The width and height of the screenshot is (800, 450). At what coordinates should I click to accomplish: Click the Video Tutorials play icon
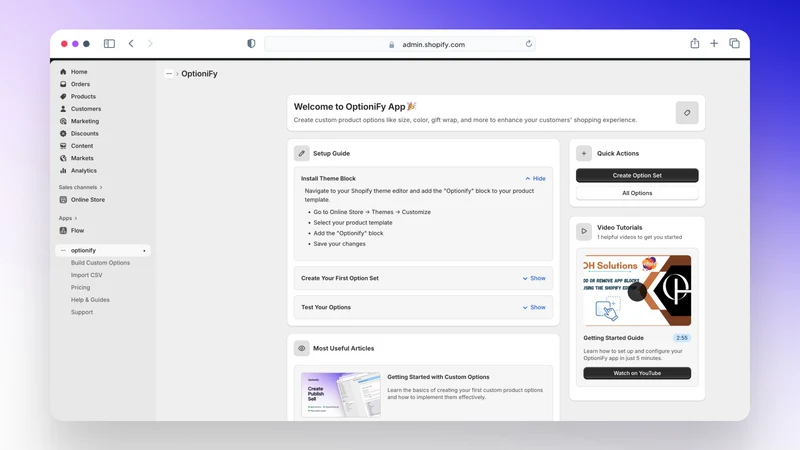(x=584, y=231)
